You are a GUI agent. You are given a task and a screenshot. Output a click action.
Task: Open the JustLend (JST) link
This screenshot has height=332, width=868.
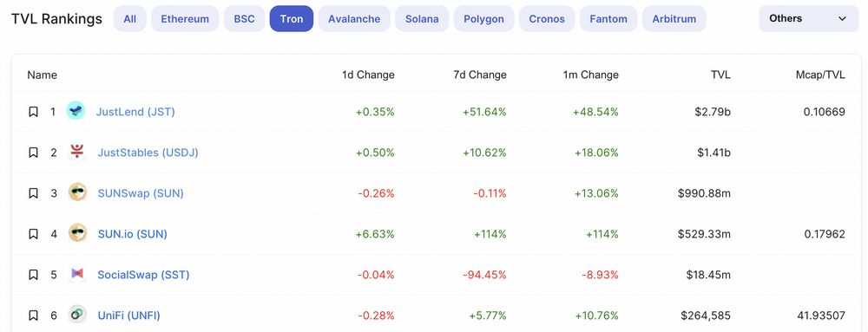[135, 112]
